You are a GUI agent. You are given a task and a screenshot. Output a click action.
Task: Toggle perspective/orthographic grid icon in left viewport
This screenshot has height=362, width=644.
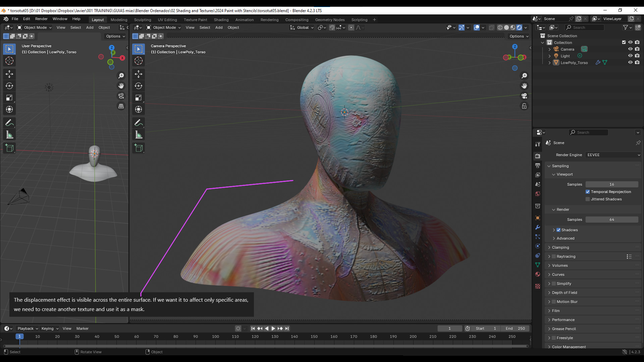coord(121,106)
